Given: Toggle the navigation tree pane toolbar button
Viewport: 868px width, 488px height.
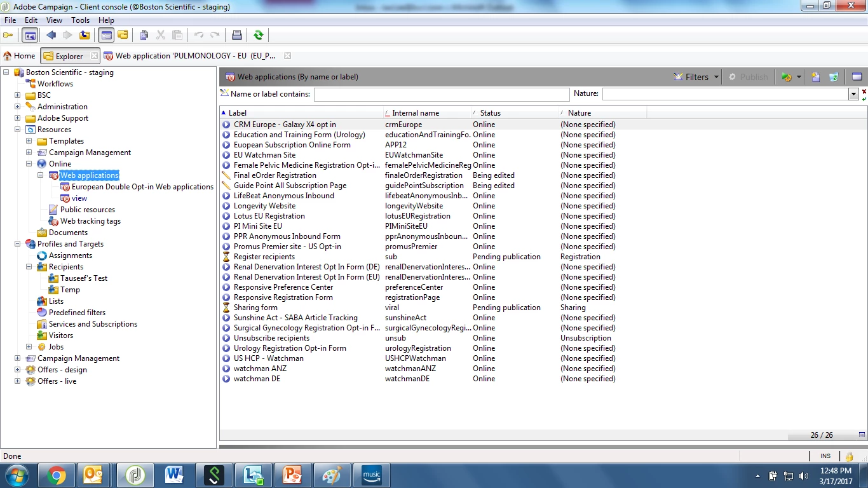Looking at the screenshot, I should click(x=29, y=35).
